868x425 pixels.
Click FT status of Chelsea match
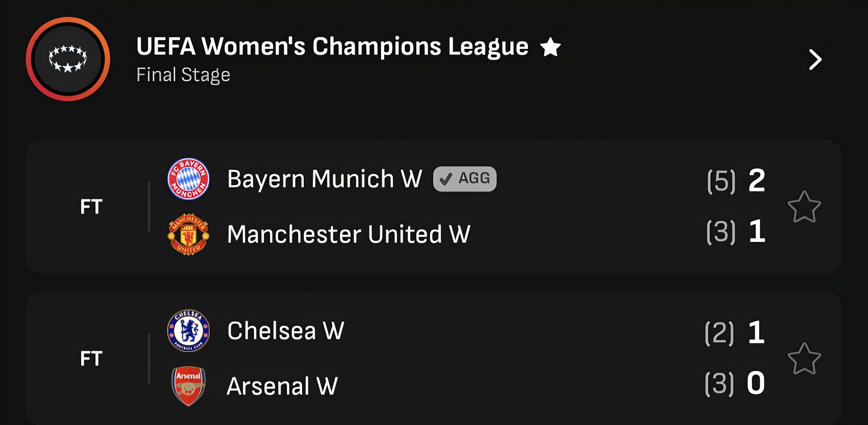91,359
